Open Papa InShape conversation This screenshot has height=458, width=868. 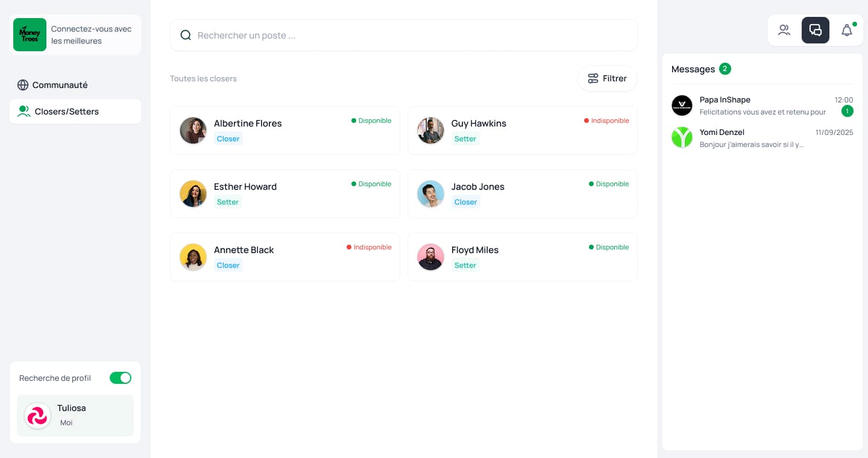pos(763,106)
